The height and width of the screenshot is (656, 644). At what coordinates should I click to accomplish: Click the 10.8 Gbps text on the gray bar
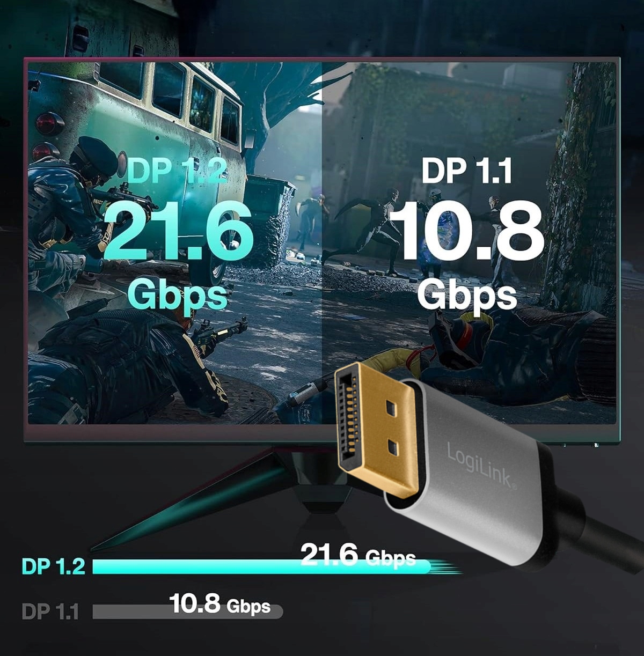coord(220,603)
